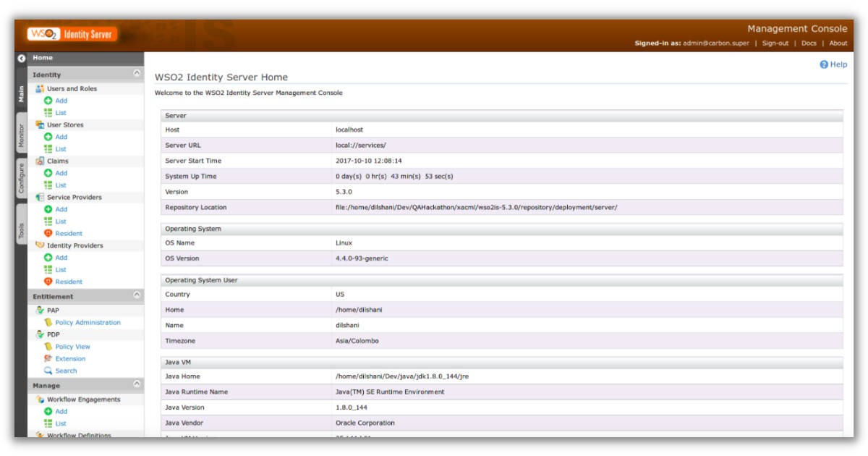Screen dimensions: 868x456
Task: Switch to the Configure vertical tab
Action: 21,180
